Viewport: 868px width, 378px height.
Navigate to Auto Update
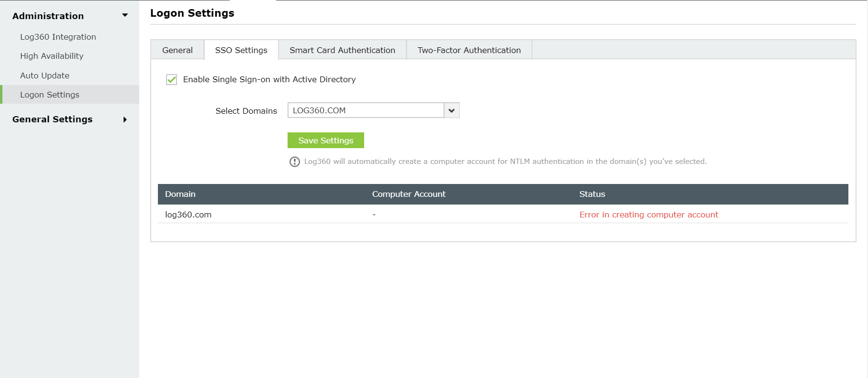[x=45, y=76]
